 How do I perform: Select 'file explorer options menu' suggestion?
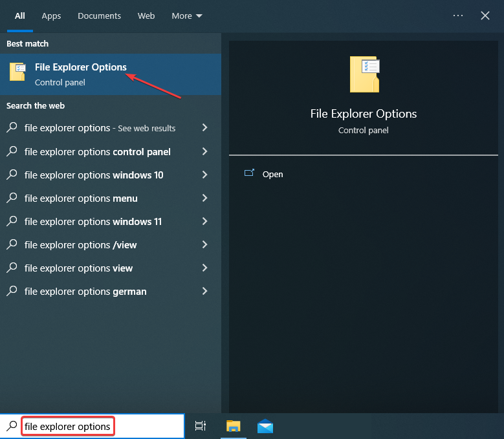pyautogui.click(x=81, y=198)
